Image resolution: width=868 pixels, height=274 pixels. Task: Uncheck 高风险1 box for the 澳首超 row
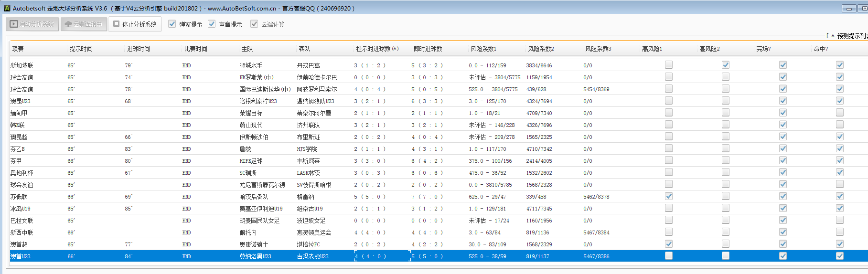[x=669, y=244]
